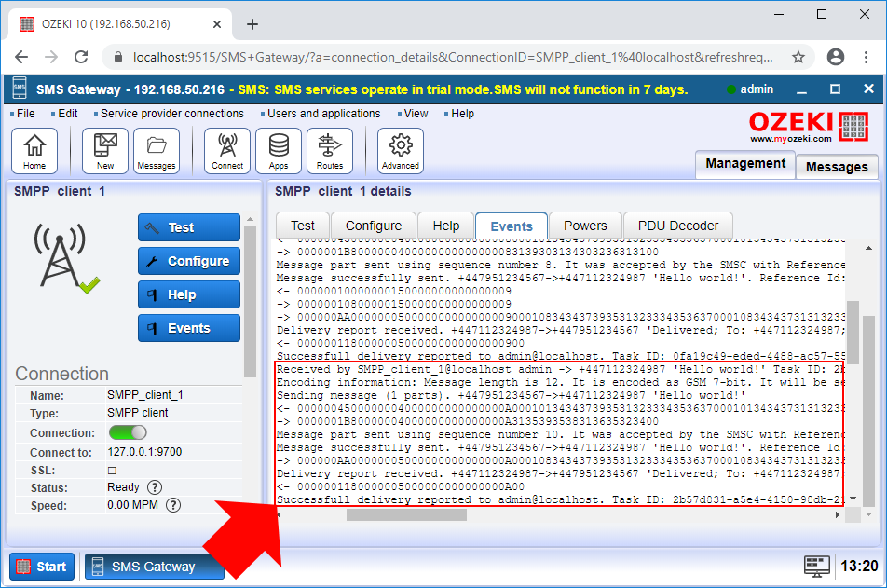Click the desktop monitor icon in the taskbar
Screen dimensions: 887x588
tap(816, 566)
